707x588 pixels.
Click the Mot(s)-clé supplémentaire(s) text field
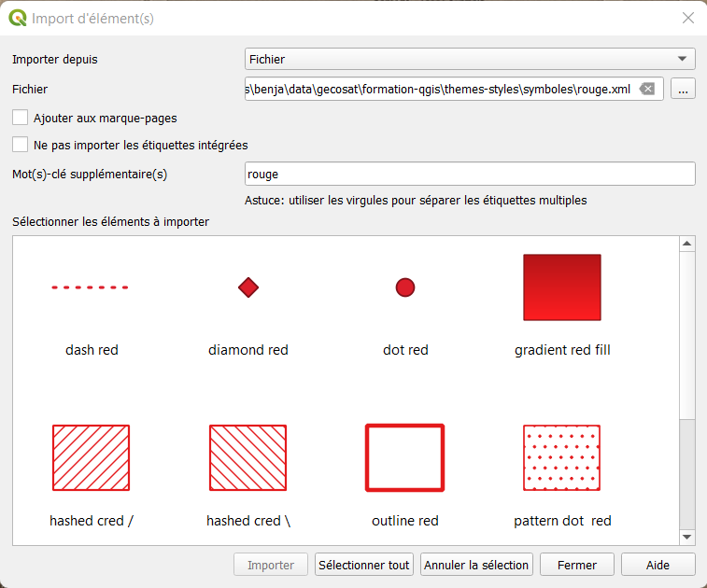tap(470, 174)
